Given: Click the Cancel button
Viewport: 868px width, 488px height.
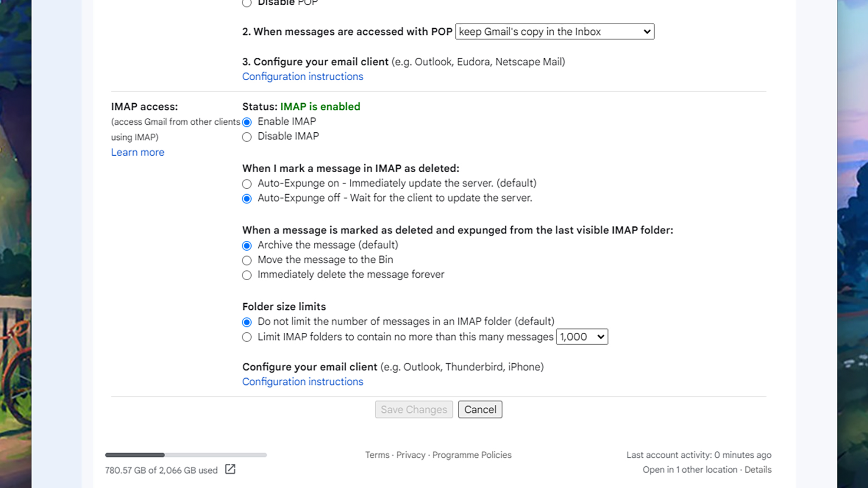Looking at the screenshot, I should [480, 409].
